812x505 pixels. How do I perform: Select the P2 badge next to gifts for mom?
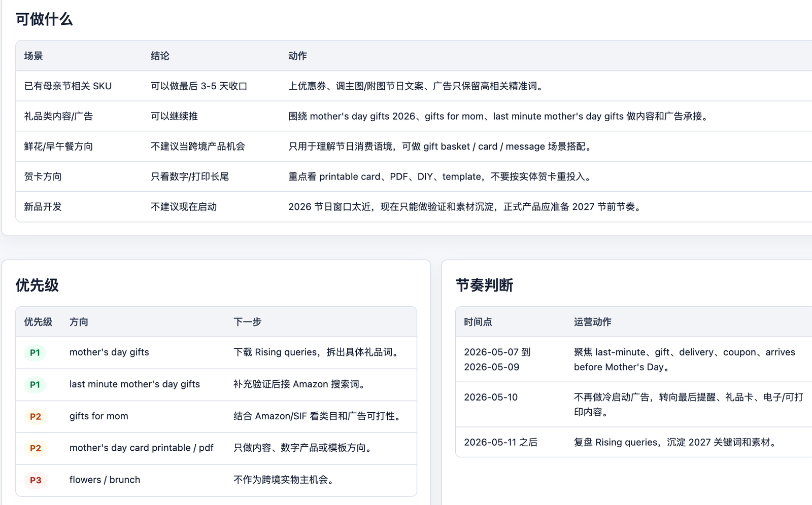[35, 416]
